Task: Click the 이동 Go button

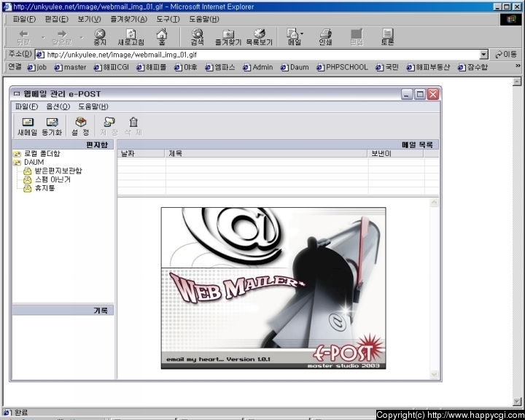Action: coord(506,54)
